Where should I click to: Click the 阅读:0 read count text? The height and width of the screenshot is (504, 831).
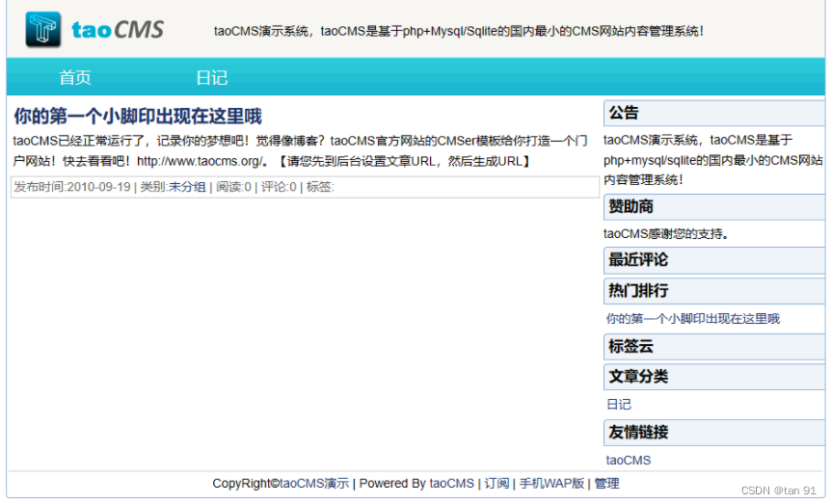point(233,187)
